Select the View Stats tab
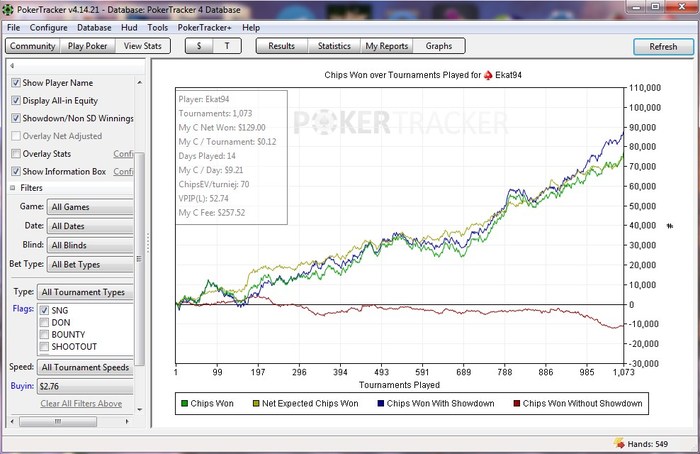700x454 pixels. pyautogui.click(x=142, y=46)
